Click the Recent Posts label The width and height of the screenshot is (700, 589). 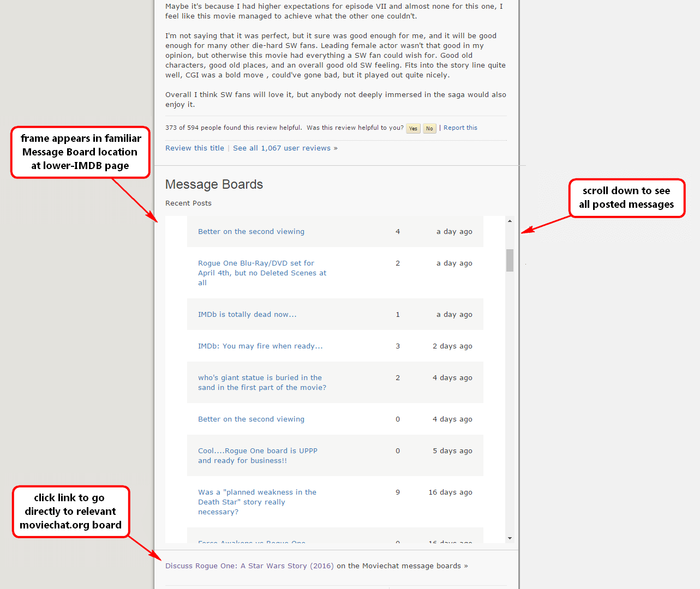188,203
